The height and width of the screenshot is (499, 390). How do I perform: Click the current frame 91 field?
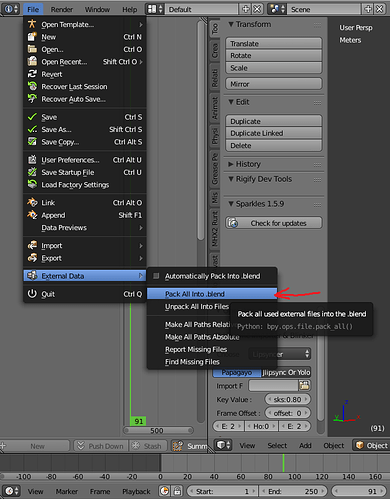pos(359,491)
